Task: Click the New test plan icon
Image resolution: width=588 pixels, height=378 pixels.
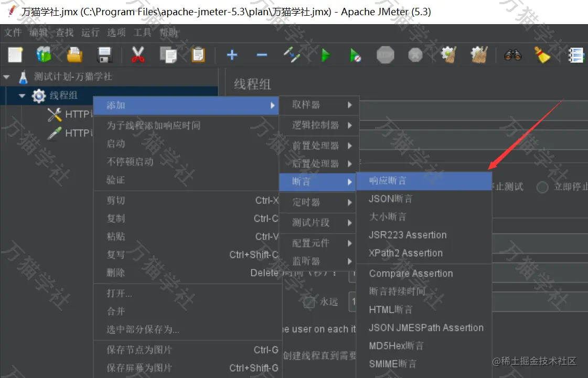Action: pos(15,55)
